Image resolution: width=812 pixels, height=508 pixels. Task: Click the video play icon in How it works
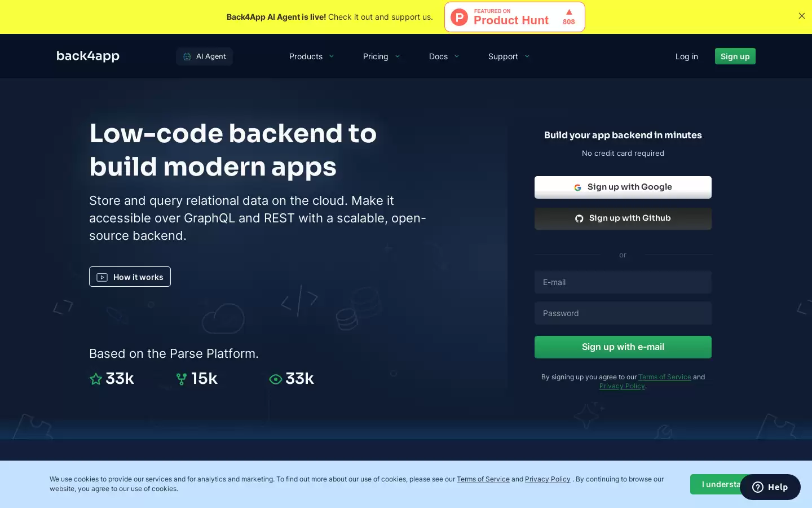[102, 277]
